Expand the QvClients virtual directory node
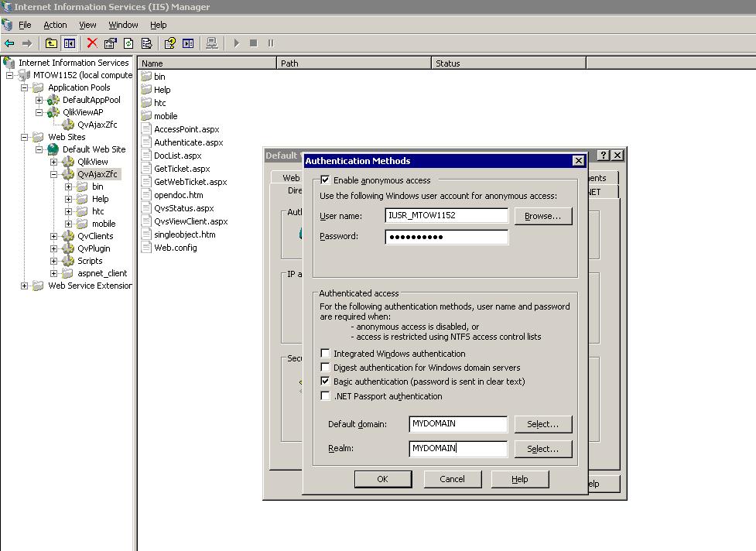 pyautogui.click(x=53, y=236)
